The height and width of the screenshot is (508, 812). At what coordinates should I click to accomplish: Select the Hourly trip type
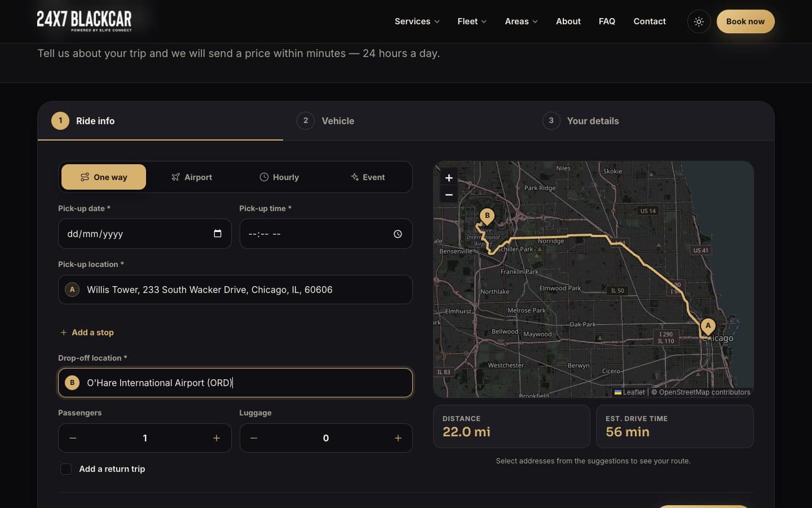click(279, 177)
